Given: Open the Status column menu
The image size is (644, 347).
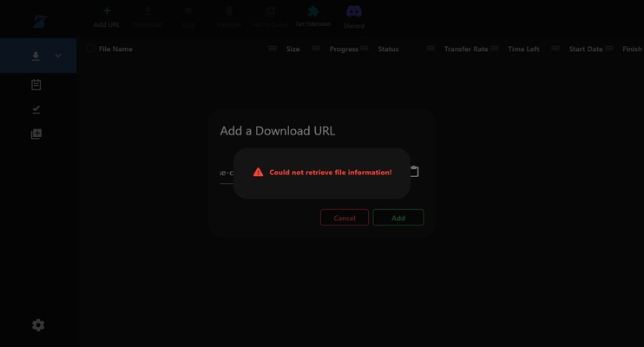Looking at the screenshot, I should (430, 49).
